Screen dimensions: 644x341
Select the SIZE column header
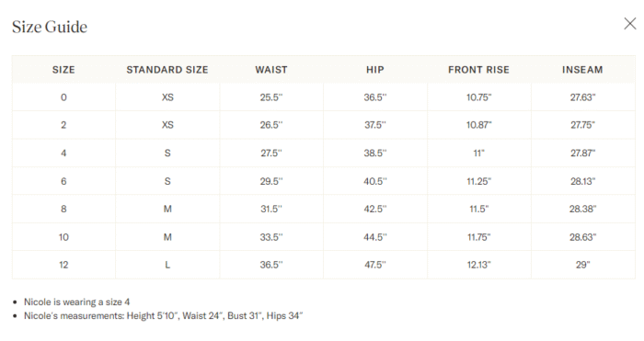click(x=63, y=70)
